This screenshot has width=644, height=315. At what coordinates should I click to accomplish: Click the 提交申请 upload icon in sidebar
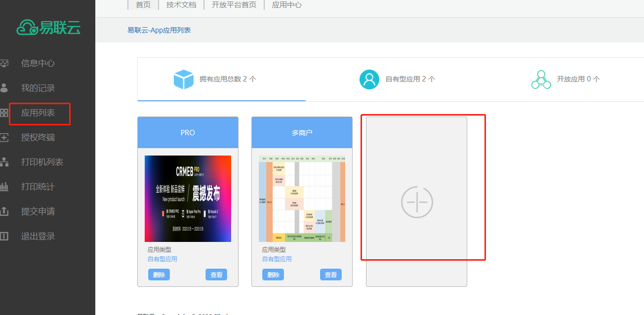click(x=4, y=211)
